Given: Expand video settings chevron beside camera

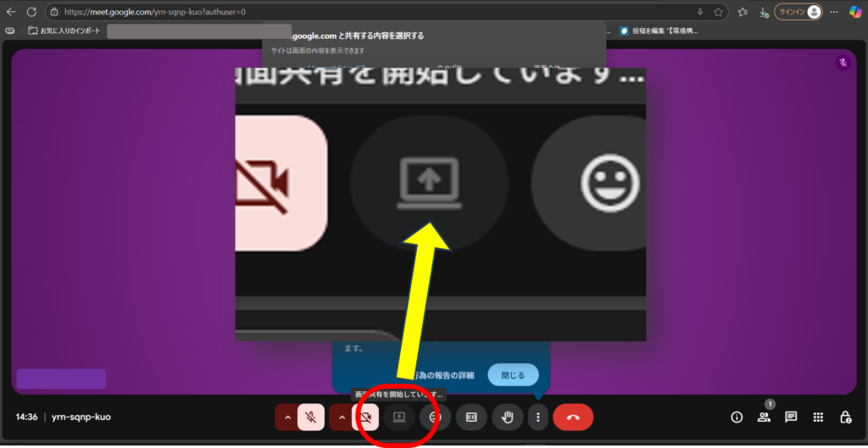Looking at the screenshot, I should [342, 417].
